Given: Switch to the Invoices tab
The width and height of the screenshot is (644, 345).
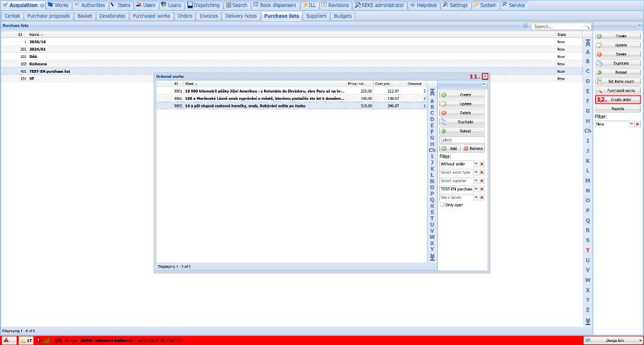Looking at the screenshot, I should [209, 16].
